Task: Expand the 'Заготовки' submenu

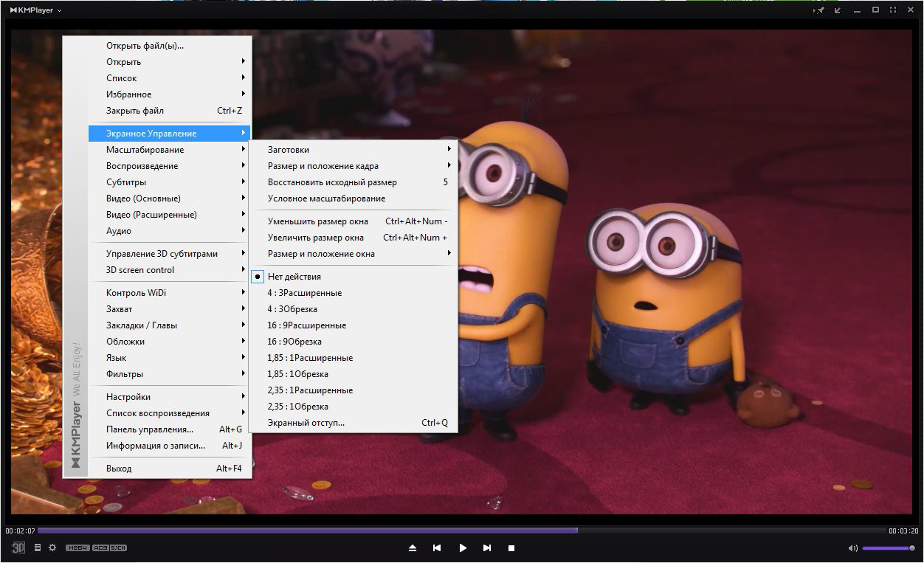Action: point(353,150)
